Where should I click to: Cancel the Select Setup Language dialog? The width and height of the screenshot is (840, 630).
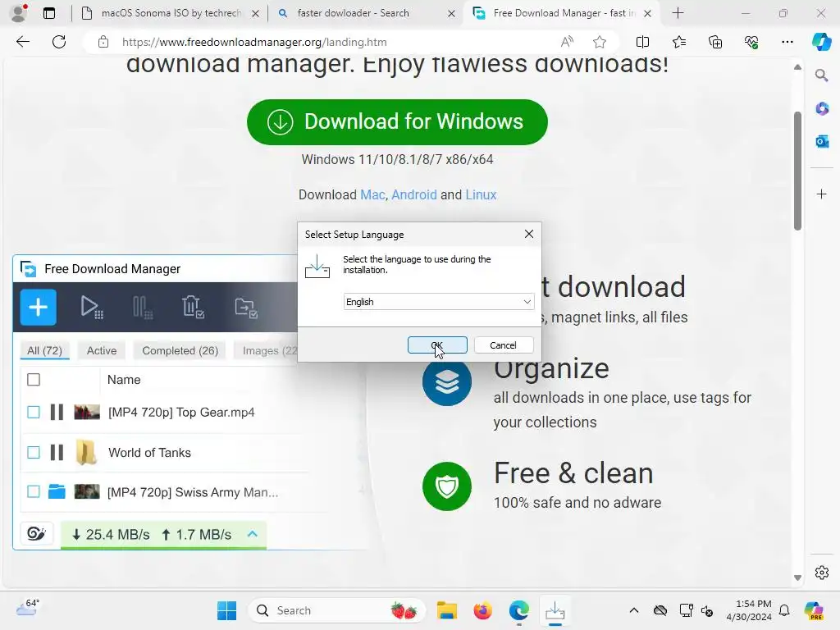(x=503, y=345)
